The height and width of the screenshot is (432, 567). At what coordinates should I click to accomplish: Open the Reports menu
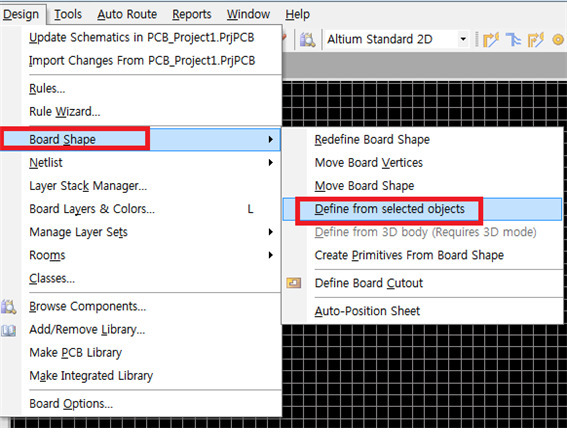(x=192, y=14)
